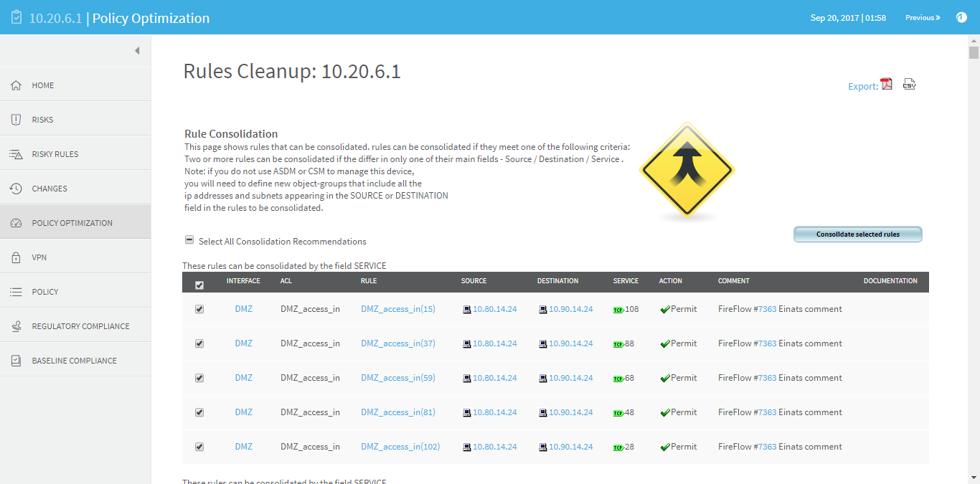
Task: Open the Policy menu item
Action: click(45, 292)
